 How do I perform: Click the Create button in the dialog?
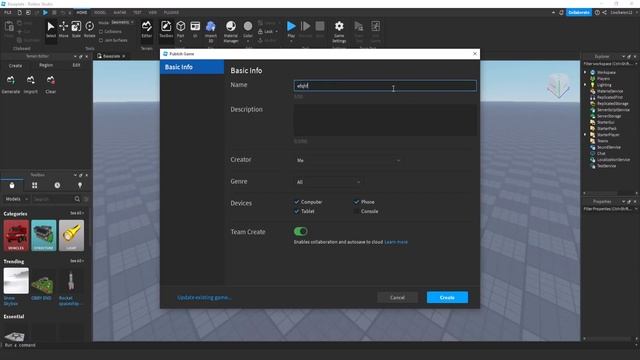[x=447, y=298]
